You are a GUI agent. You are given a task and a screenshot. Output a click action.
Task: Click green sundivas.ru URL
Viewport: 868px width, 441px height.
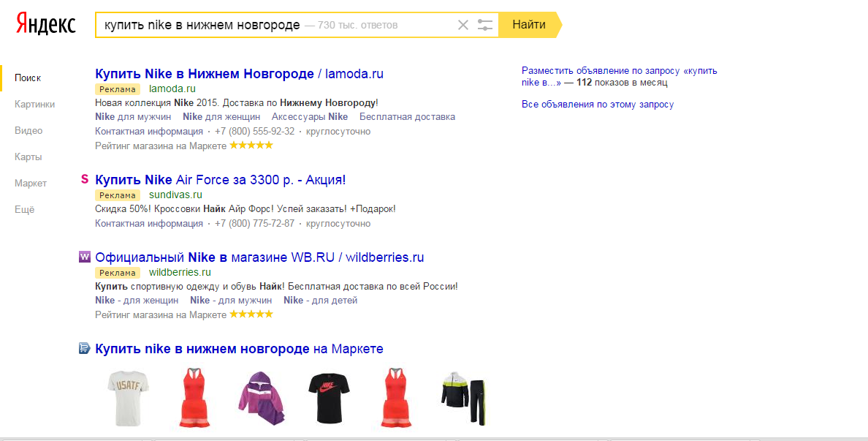(175, 195)
